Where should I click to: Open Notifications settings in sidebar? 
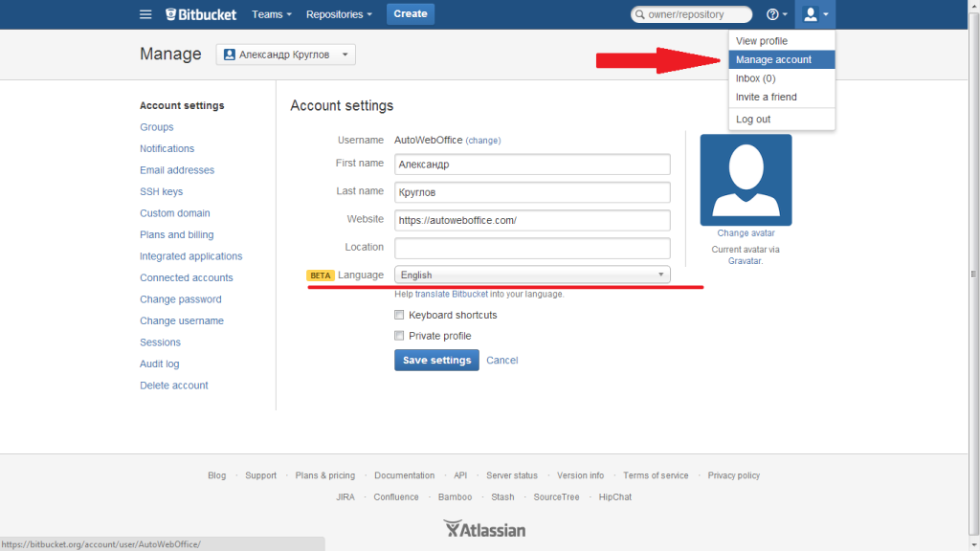pyautogui.click(x=167, y=148)
